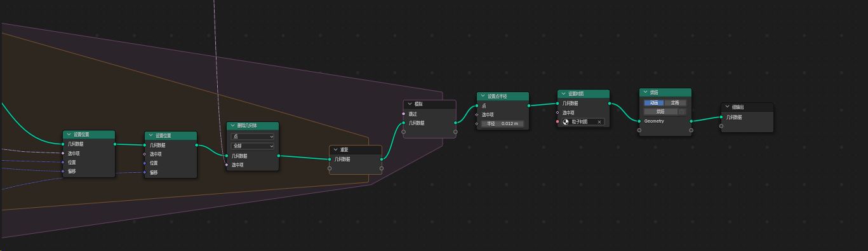Open the 点 domain dropdown in 删除几何体
The width and height of the screenshot is (868, 251).
(253, 137)
